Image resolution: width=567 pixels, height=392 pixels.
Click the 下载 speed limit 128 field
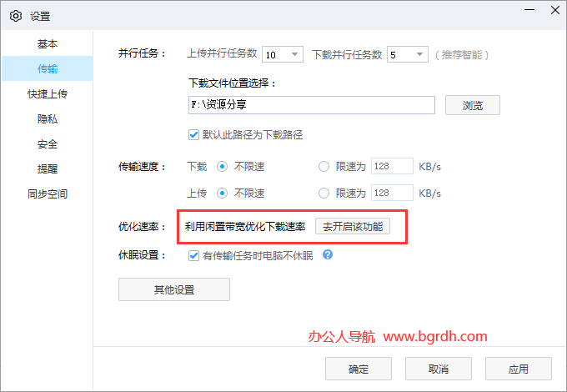[392, 166]
